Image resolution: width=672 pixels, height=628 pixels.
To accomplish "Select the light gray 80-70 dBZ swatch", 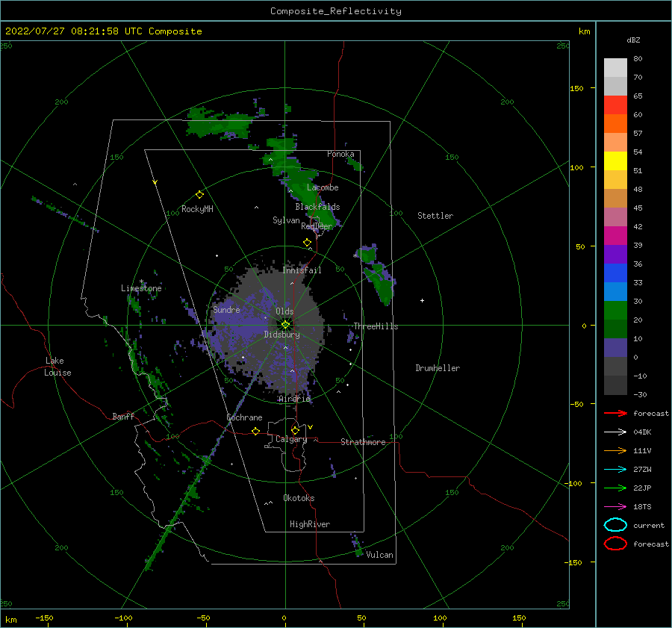I will [615, 68].
